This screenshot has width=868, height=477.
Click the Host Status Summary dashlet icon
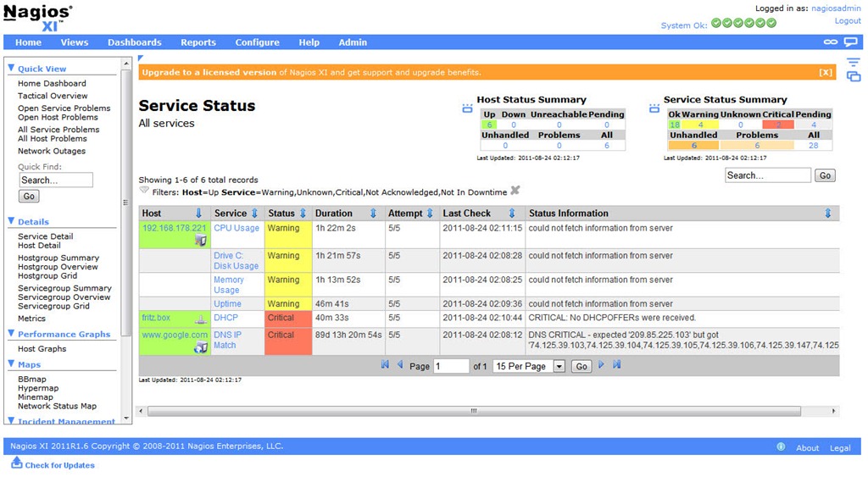pyautogui.click(x=467, y=108)
